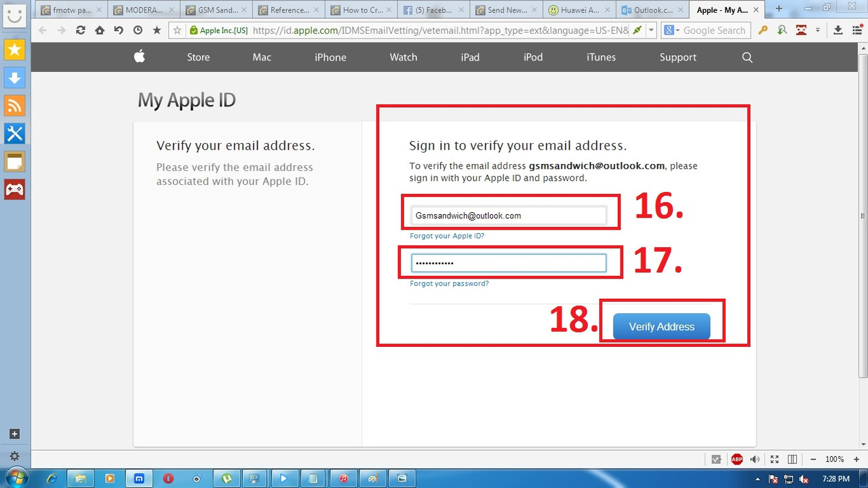Switch to the GSM Sand... tab
This screenshot has width=868, height=488.
[216, 10]
